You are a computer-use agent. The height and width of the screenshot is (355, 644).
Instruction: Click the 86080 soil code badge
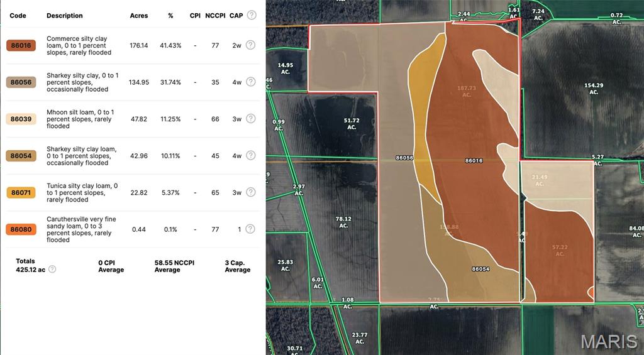click(21, 229)
